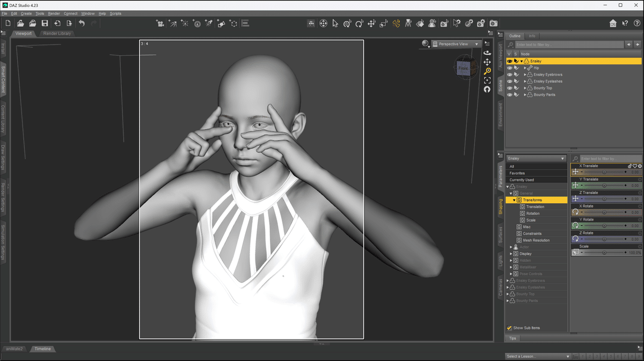Hide the Bounty Pants node
The height and width of the screenshot is (361, 644).
[x=509, y=95]
